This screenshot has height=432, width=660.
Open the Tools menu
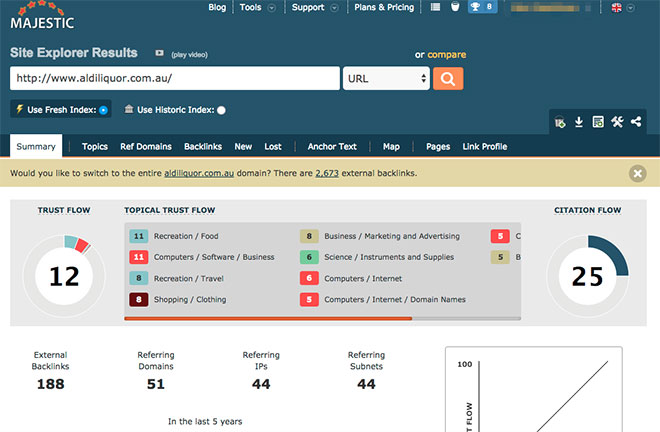(x=250, y=7)
